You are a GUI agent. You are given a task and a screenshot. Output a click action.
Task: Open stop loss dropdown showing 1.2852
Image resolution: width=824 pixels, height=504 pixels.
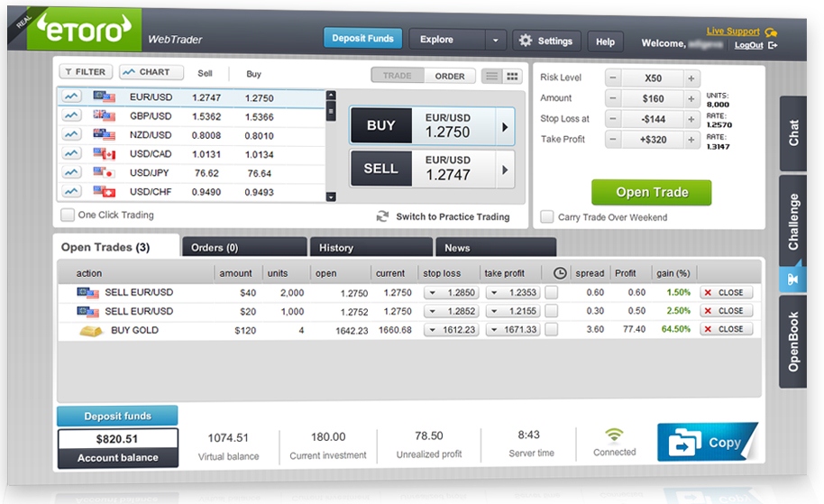(x=452, y=311)
